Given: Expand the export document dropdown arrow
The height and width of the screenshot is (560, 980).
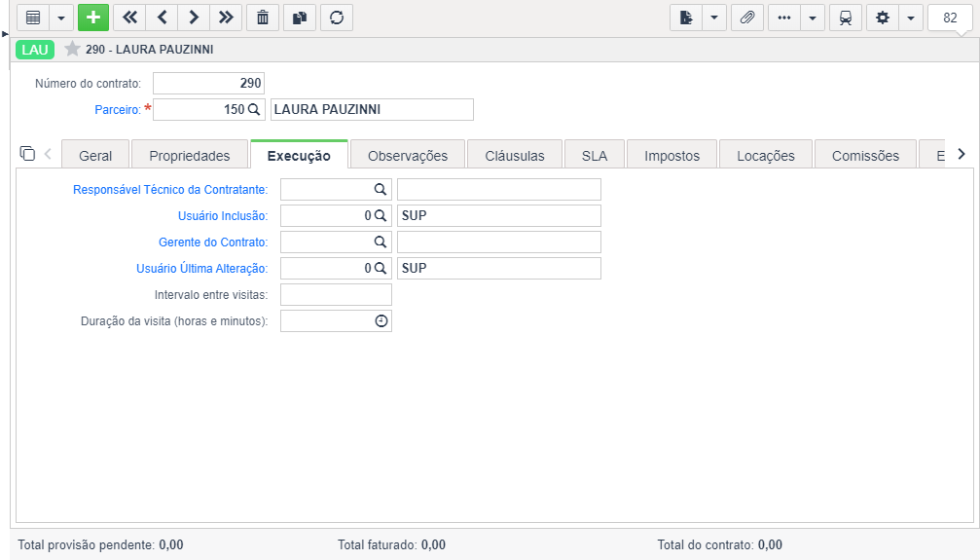Looking at the screenshot, I should (x=713, y=18).
